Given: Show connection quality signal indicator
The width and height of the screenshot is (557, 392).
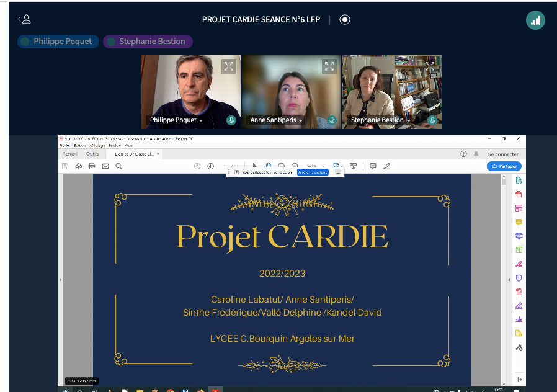Looking at the screenshot, I should click(x=536, y=20).
